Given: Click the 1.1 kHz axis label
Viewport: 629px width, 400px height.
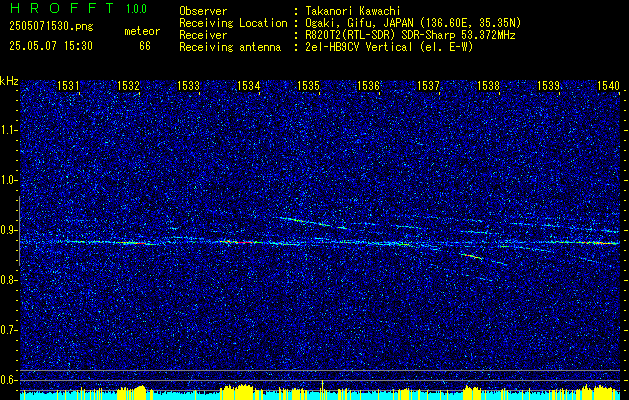Looking at the screenshot, I should coord(8,130).
